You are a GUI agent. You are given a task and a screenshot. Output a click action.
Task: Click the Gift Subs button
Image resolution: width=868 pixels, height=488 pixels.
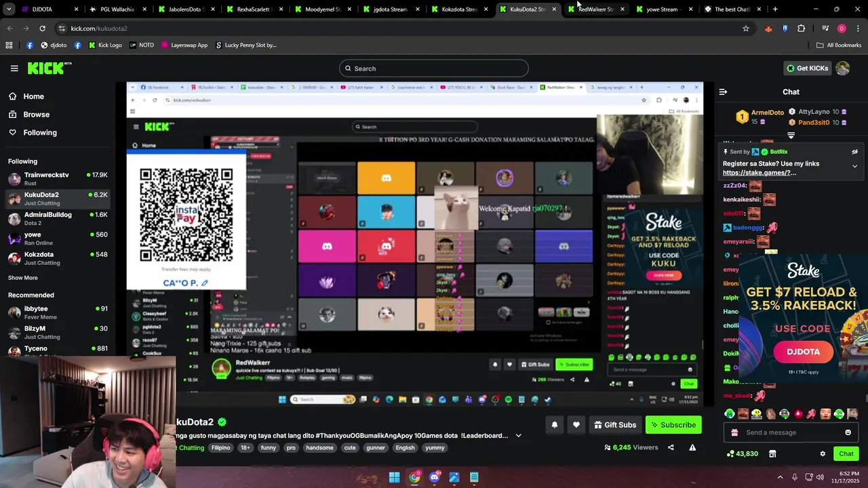(x=615, y=425)
